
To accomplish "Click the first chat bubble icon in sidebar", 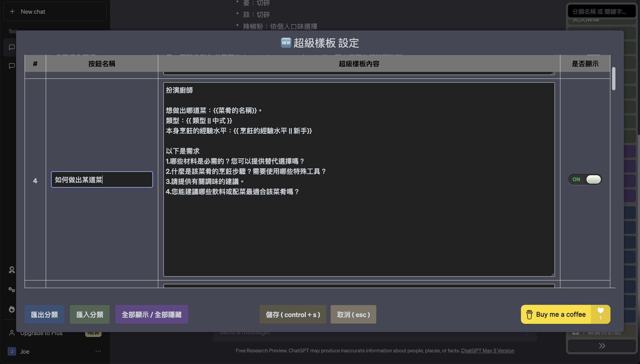I will pyautogui.click(x=12, y=47).
